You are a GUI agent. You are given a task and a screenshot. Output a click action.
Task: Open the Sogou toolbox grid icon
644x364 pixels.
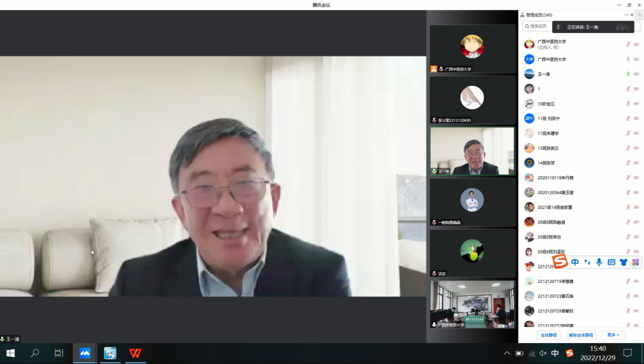(636, 262)
